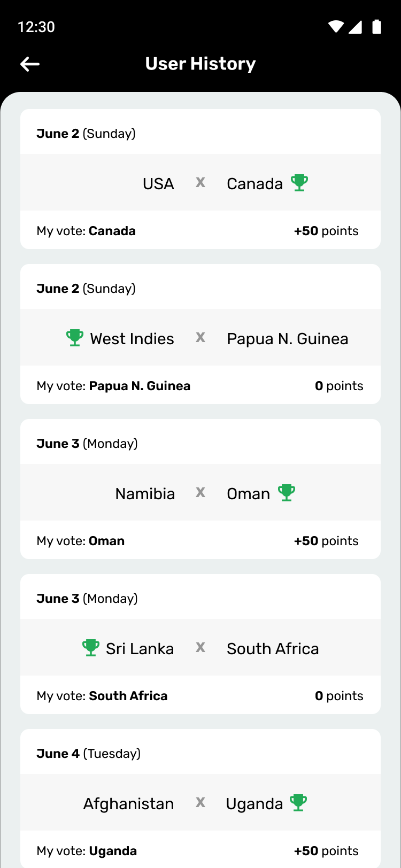Tap the battery status icon
The image size is (401, 868).
point(377,27)
